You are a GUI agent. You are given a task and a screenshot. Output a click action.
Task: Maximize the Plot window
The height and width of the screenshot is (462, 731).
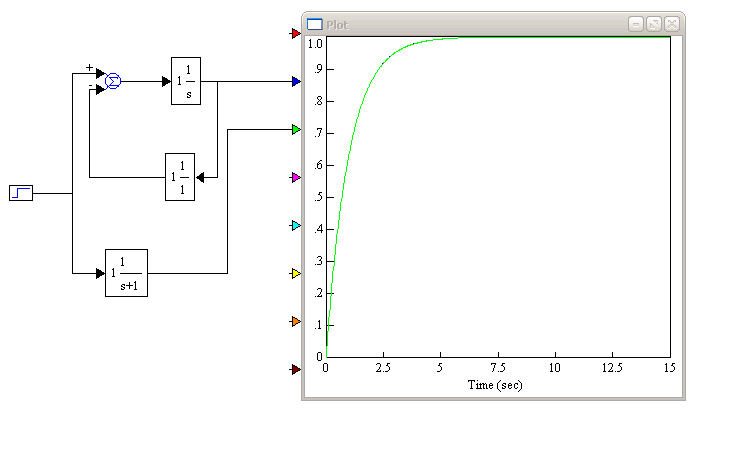654,24
